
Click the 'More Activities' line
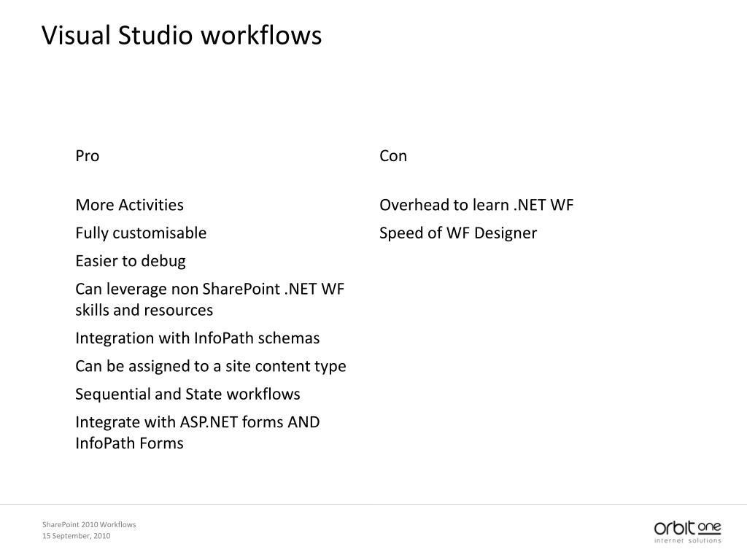129,205
